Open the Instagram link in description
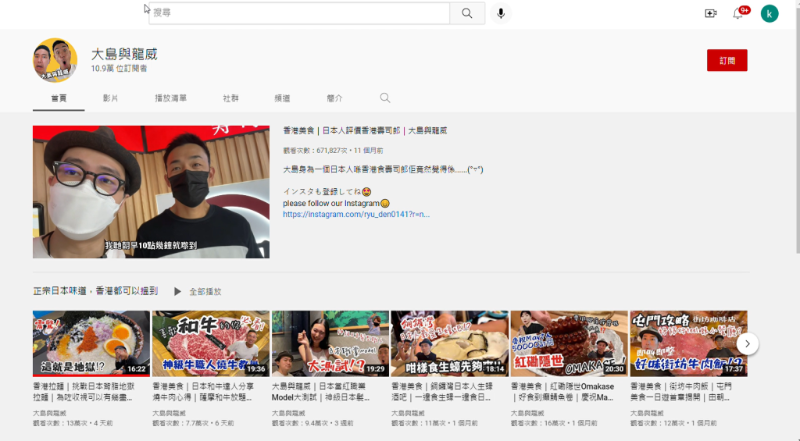 click(x=342, y=214)
